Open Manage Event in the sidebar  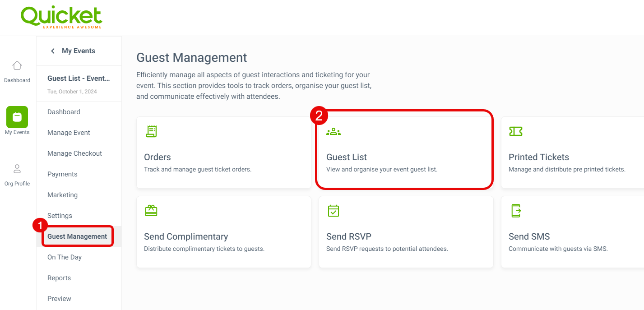69,133
